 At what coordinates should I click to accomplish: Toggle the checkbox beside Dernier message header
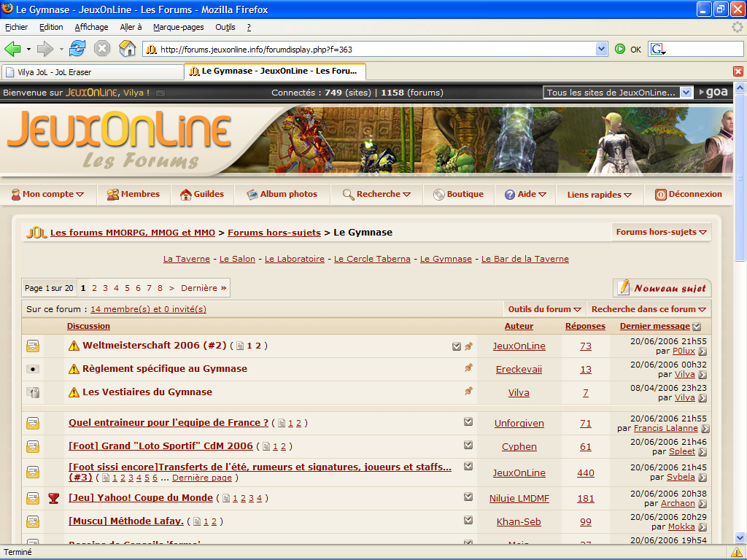(x=697, y=327)
